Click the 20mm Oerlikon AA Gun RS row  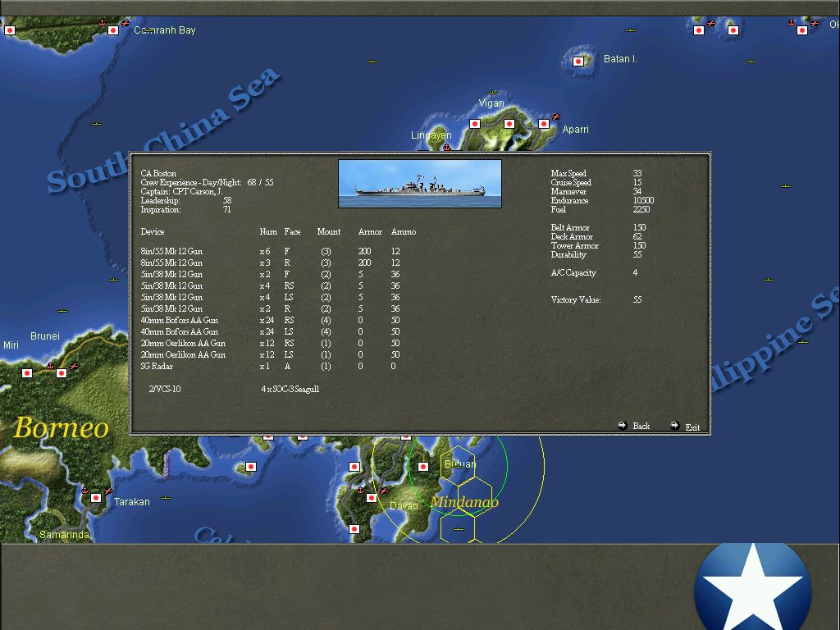[271, 343]
